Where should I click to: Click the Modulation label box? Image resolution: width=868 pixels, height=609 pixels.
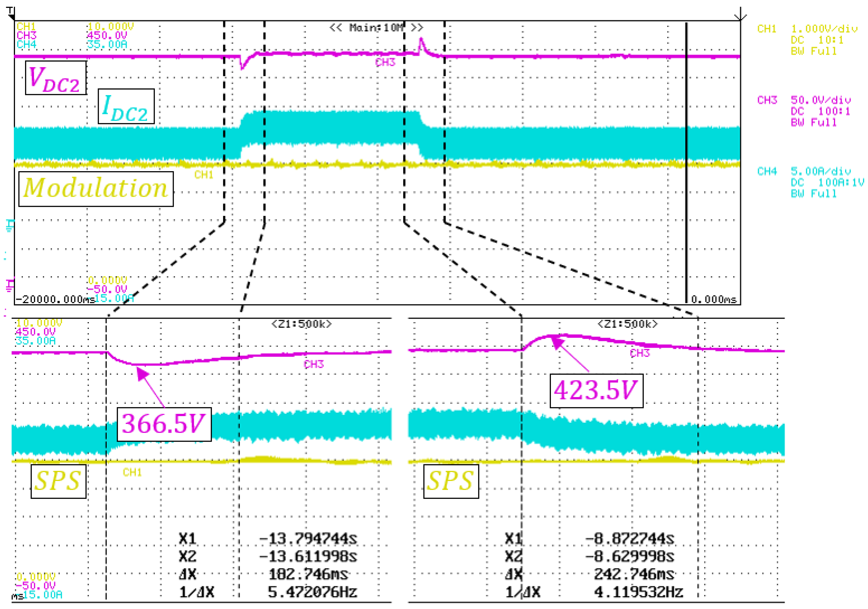(x=96, y=189)
